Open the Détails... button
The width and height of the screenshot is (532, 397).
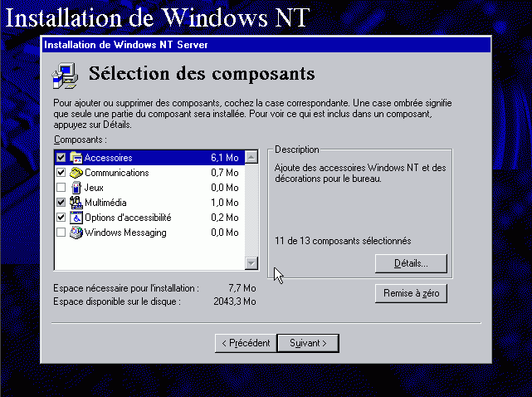[x=411, y=263]
